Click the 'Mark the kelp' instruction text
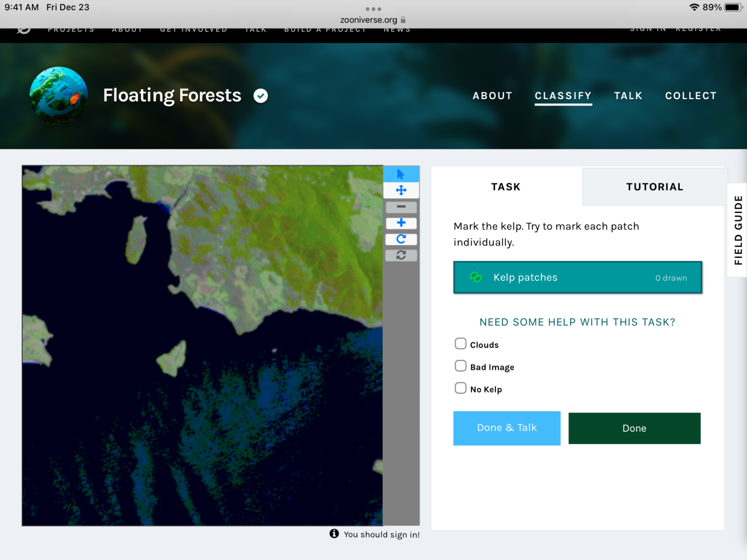The height and width of the screenshot is (560, 747). [x=546, y=234]
